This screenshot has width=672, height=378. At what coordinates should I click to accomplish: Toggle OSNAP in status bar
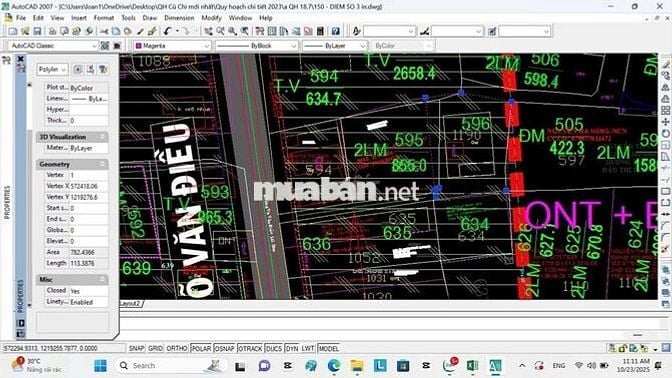pos(225,348)
